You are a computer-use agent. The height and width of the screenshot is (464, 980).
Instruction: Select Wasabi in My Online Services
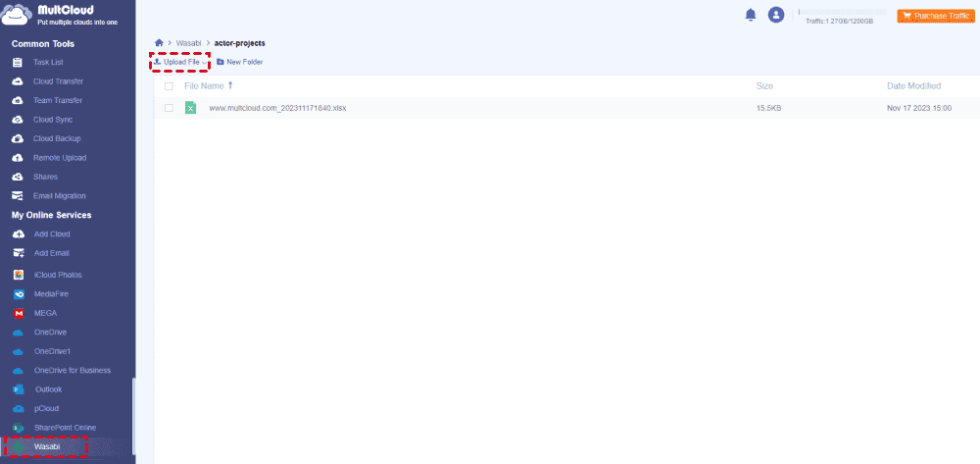coord(47,446)
